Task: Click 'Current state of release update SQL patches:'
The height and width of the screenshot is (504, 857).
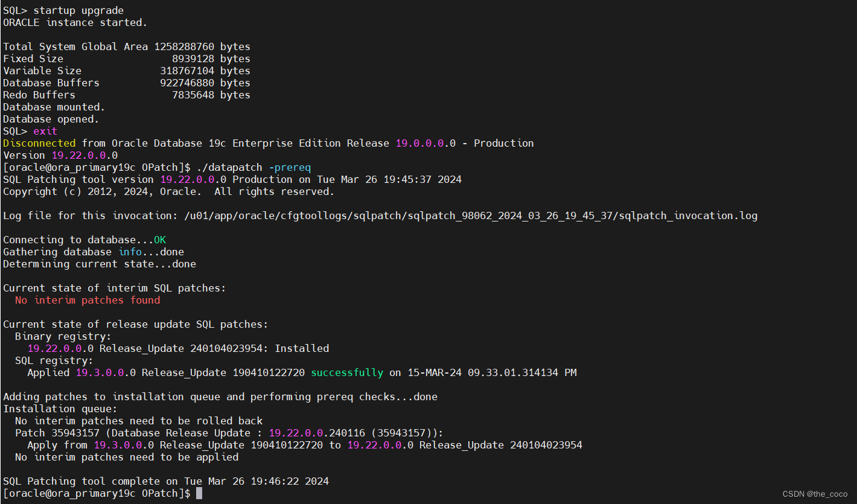Action: click(136, 324)
